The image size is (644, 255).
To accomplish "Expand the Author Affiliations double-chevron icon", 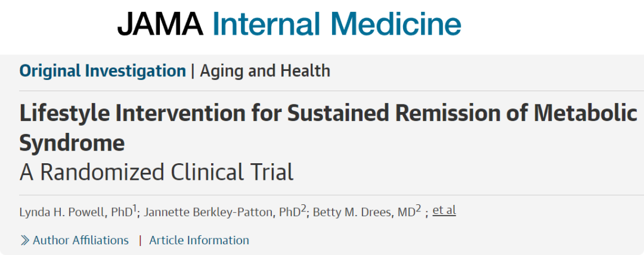I will point(25,241).
